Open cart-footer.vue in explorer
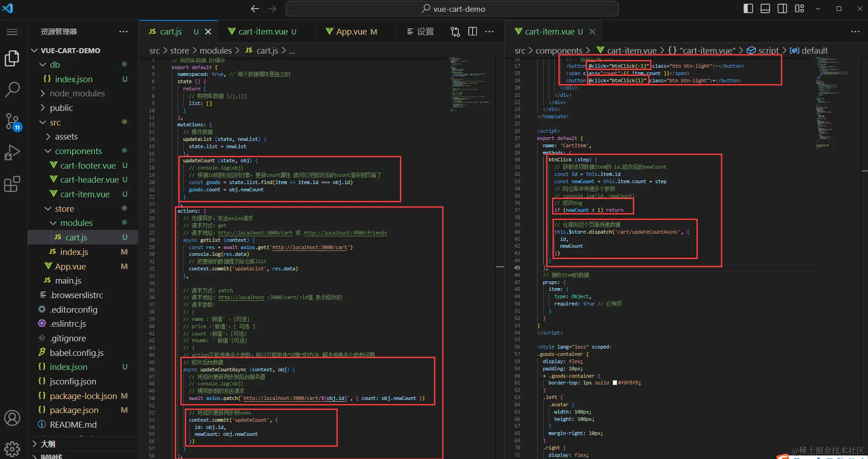Viewport: 868px width, 459px height. coord(83,165)
